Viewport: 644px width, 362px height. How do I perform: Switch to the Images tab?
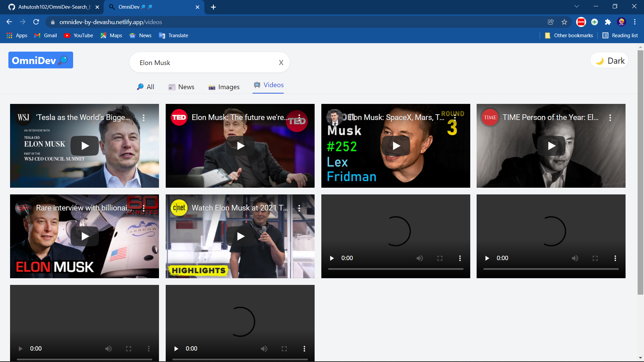pos(228,87)
